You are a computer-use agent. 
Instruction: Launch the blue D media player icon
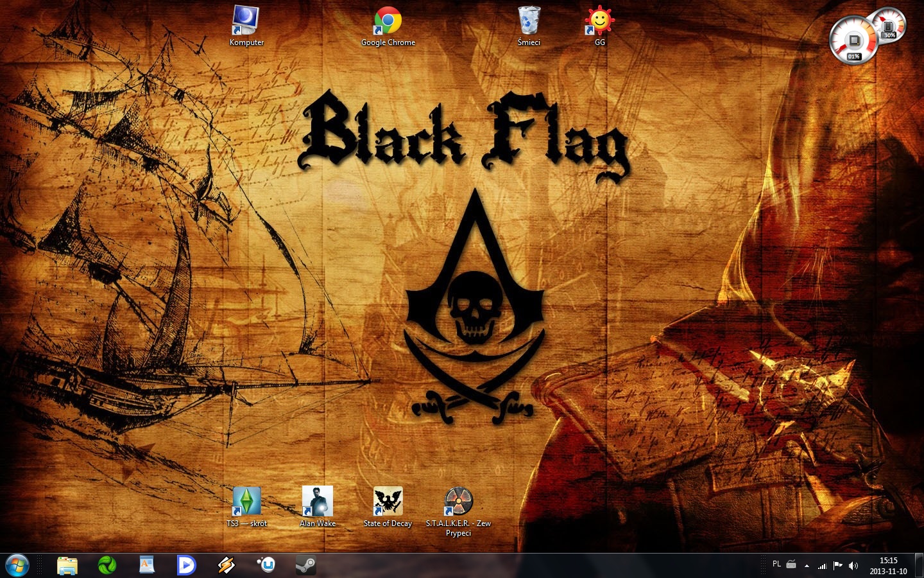point(186,565)
